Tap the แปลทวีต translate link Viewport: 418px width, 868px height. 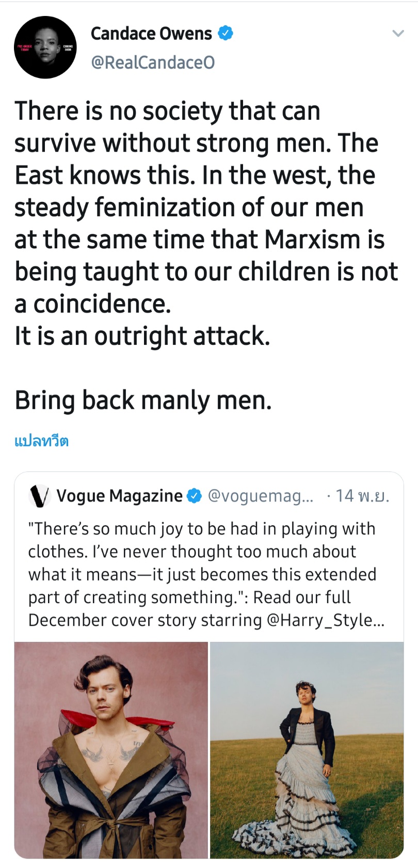pyautogui.click(x=41, y=441)
